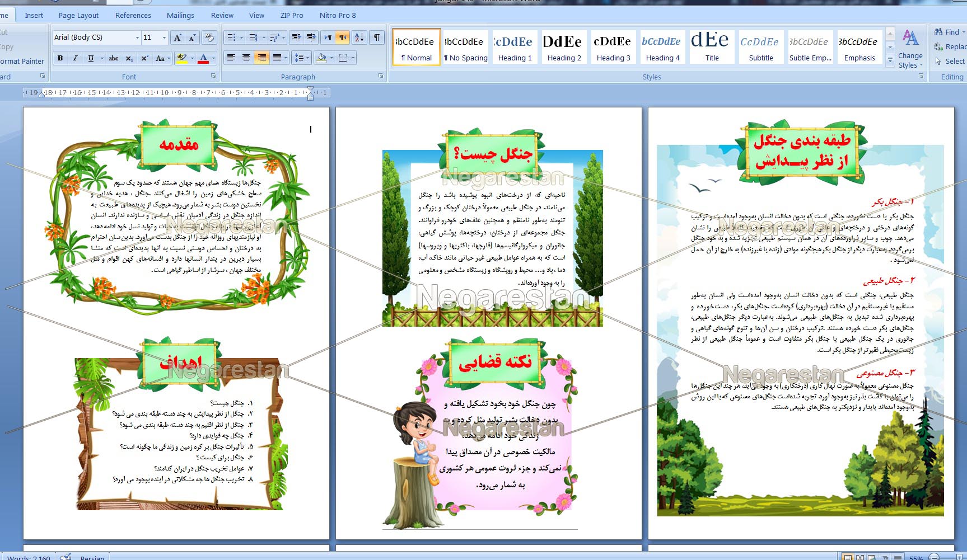Toggle Bold formatting
The width and height of the screenshot is (967, 560).
click(x=60, y=58)
